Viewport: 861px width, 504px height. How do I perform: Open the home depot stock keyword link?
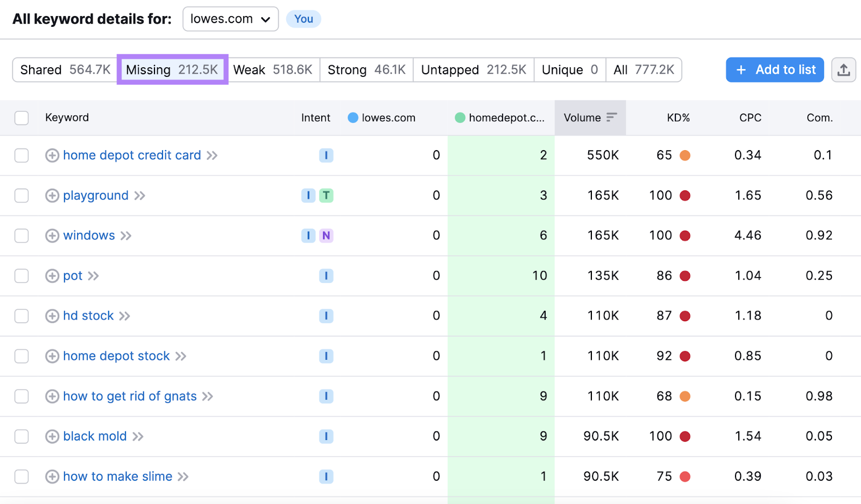(x=116, y=356)
